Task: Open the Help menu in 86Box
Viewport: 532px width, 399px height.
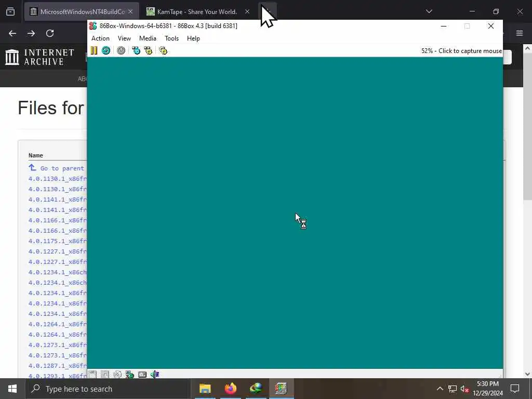Action: pos(193,38)
